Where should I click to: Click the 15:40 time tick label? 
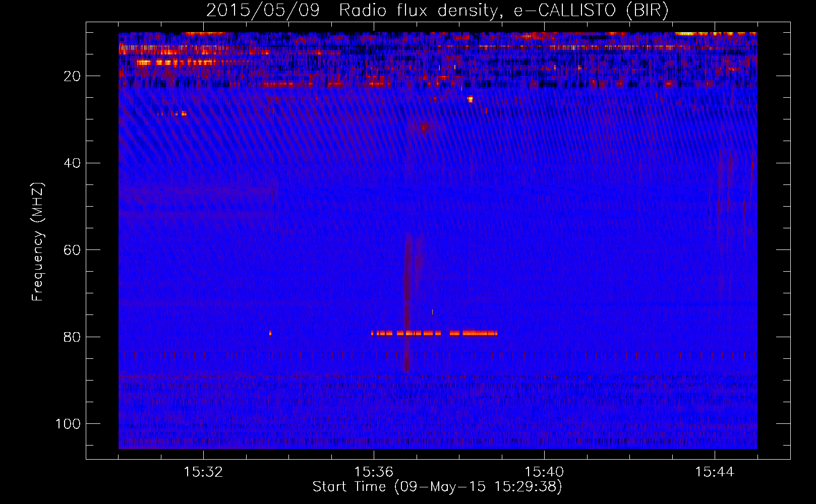click(544, 472)
